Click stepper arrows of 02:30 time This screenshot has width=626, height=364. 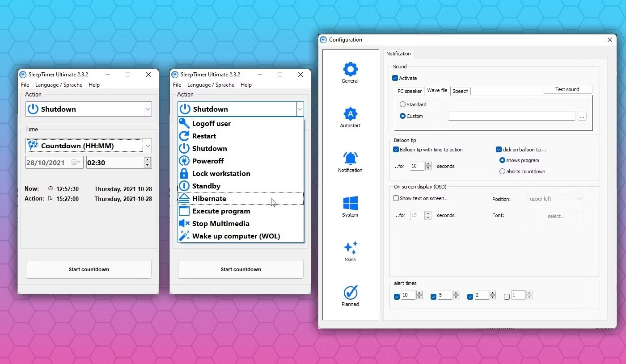(148, 162)
